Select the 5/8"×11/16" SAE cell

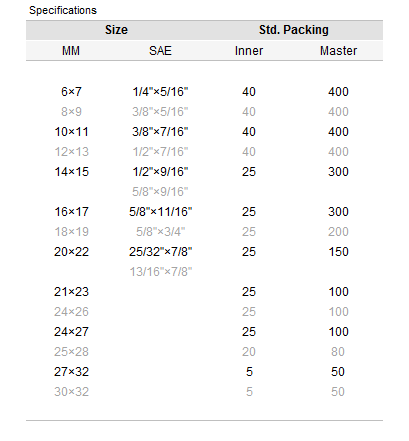click(160, 212)
